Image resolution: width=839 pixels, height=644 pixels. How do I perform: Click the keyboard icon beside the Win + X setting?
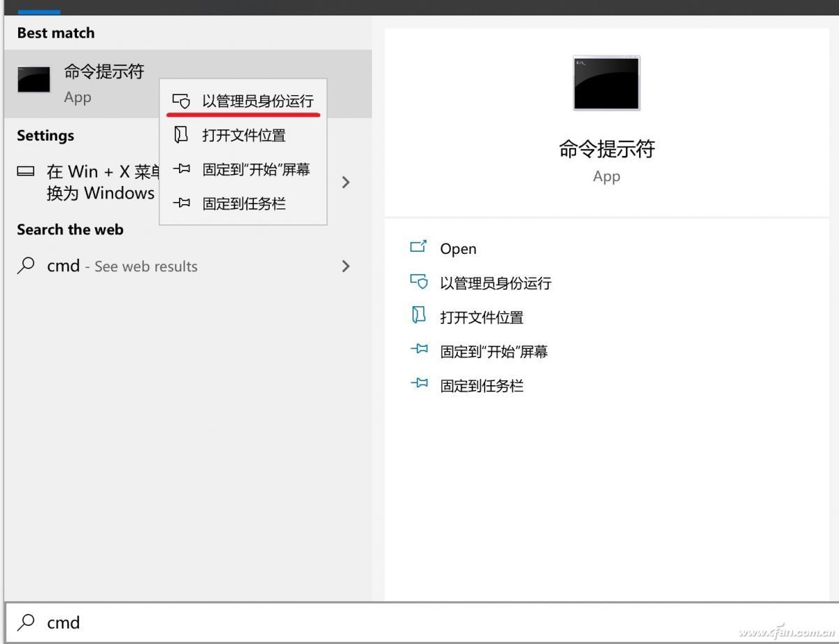(x=25, y=171)
